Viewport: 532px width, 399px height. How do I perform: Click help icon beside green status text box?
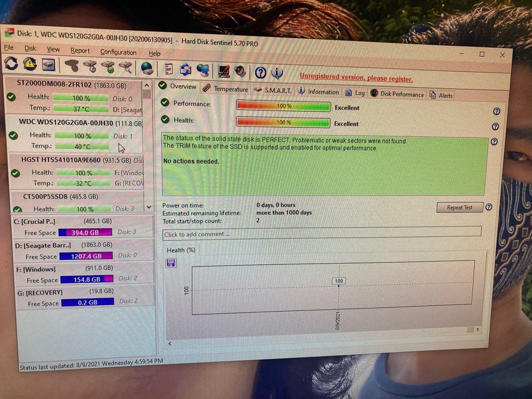[x=495, y=142]
